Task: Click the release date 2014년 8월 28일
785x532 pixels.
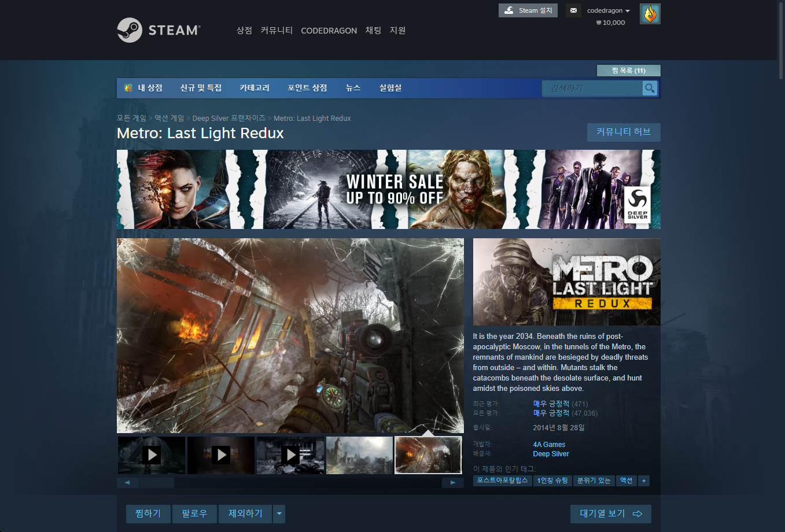Action: point(559,428)
